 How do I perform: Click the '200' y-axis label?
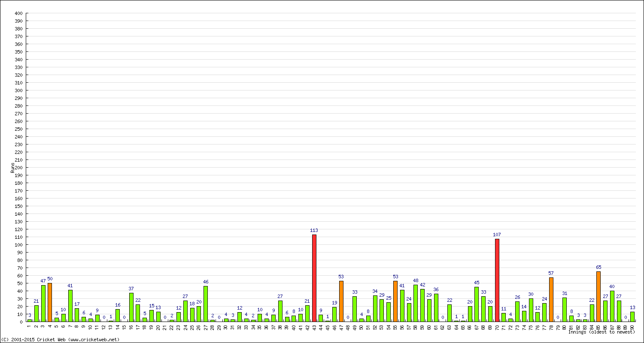pos(18,168)
